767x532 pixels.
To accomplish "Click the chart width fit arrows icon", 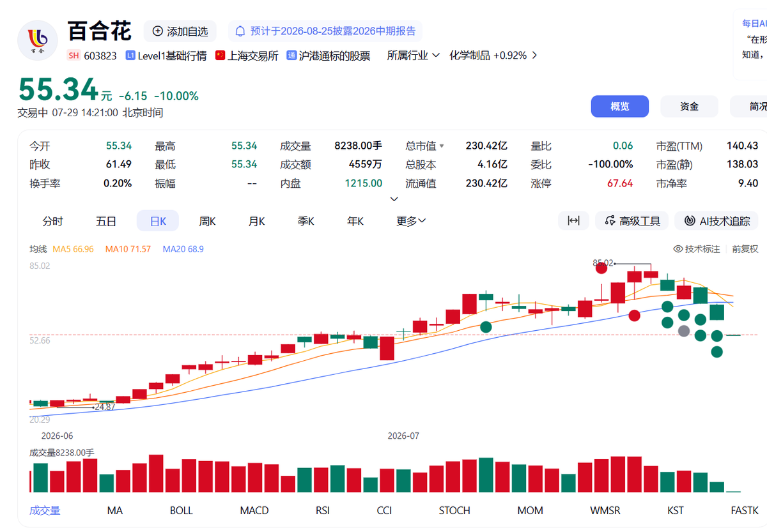I will [x=573, y=221].
